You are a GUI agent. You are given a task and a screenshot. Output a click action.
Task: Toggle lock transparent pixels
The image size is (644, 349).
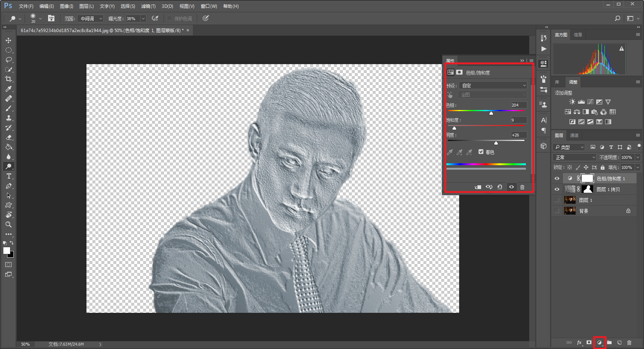(x=569, y=167)
